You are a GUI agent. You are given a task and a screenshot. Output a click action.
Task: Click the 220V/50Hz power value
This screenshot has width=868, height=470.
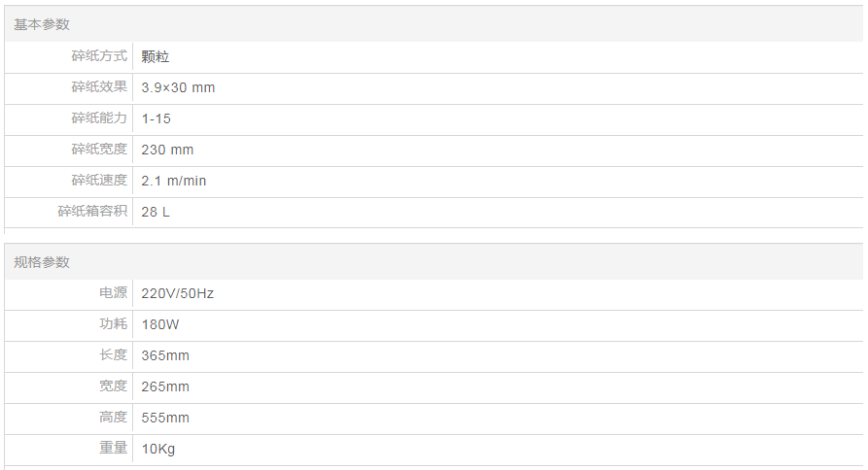tap(177, 293)
